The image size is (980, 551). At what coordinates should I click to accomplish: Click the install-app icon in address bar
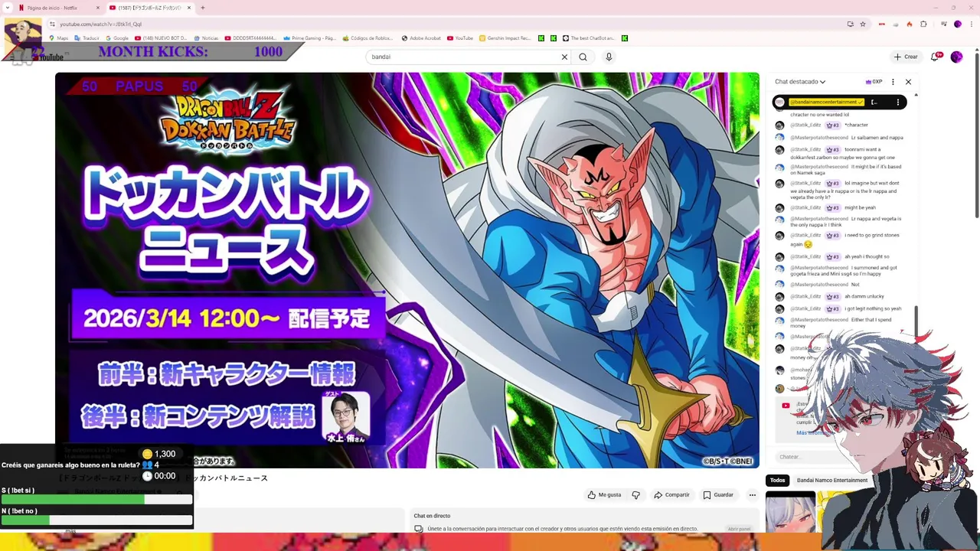[x=850, y=24]
